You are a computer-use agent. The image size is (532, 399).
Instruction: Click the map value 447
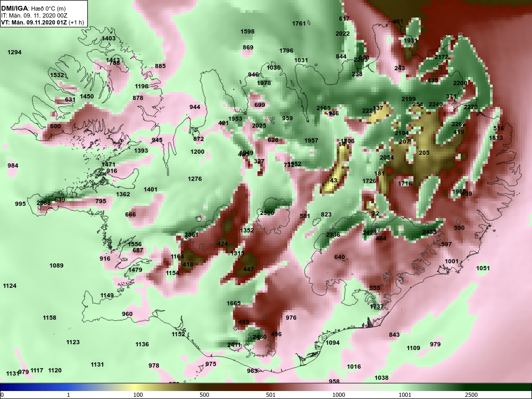[x=248, y=269]
